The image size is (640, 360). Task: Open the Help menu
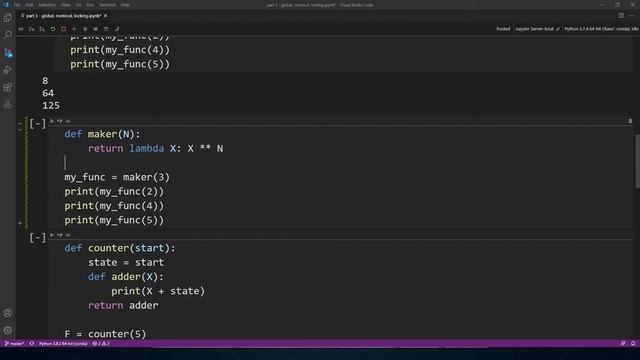[125, 5]
